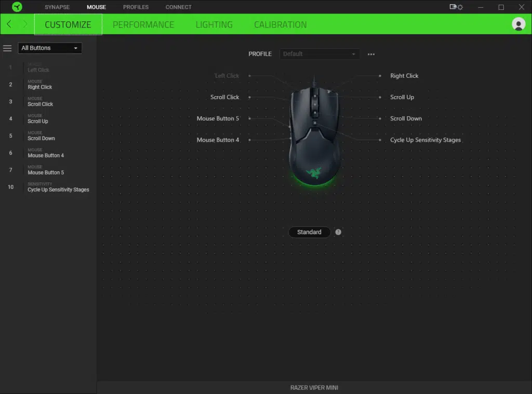Go to the PROFILES section
The width and height of the screenshot is (532, 394).
coord(136,7)
